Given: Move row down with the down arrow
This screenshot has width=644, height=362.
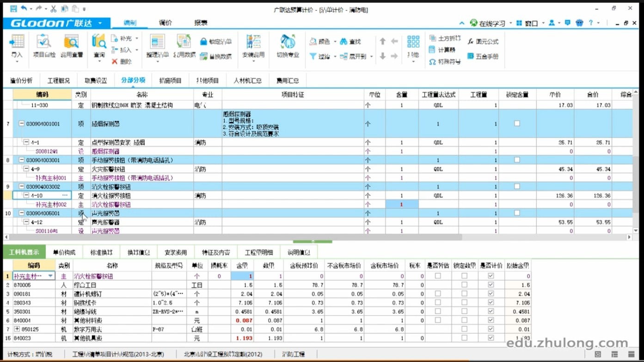Looking at the screenshot, I should click(x=383, y=56).
